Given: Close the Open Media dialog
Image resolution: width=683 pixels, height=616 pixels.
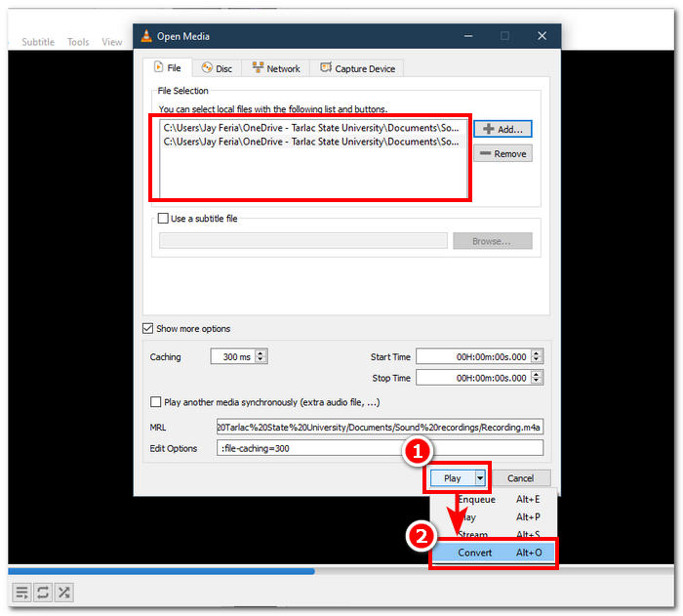Looking at the screenshot, I should (x=542, y=36).
